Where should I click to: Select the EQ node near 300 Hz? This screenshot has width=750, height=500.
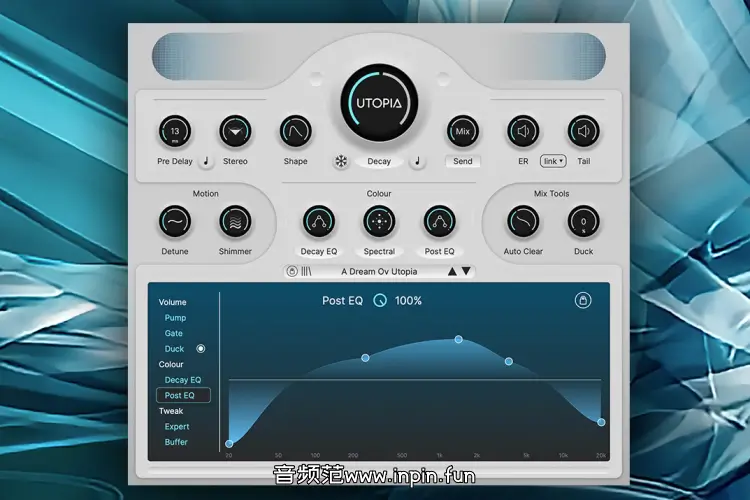[x=365, y=358]
